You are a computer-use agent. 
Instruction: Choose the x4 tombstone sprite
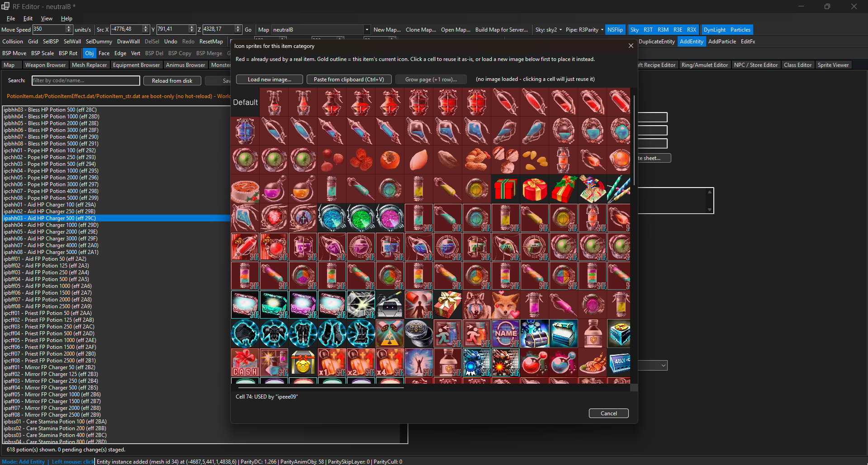click(390, 362)
